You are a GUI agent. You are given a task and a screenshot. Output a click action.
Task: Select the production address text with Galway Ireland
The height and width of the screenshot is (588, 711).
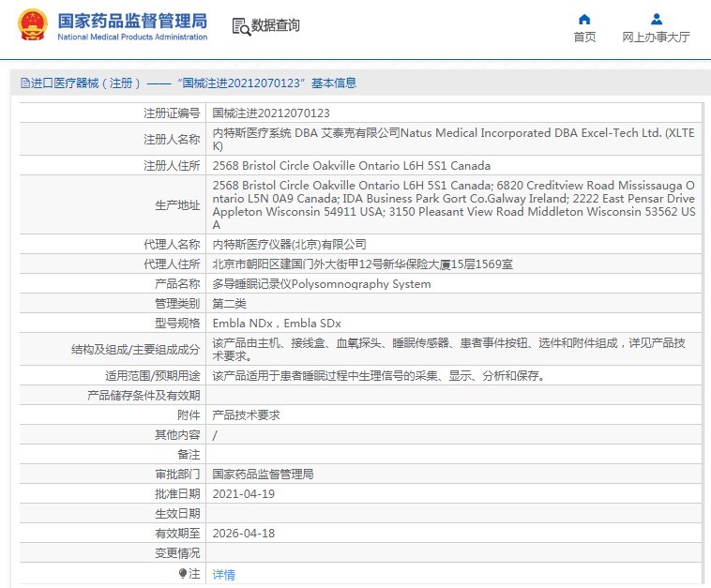tap(453, 205)
